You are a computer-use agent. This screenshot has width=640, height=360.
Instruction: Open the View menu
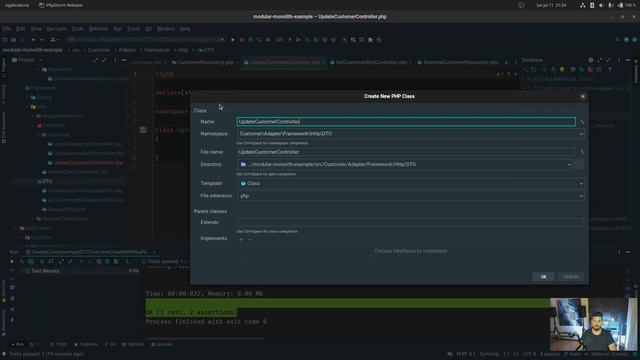[x=36, y=29]
